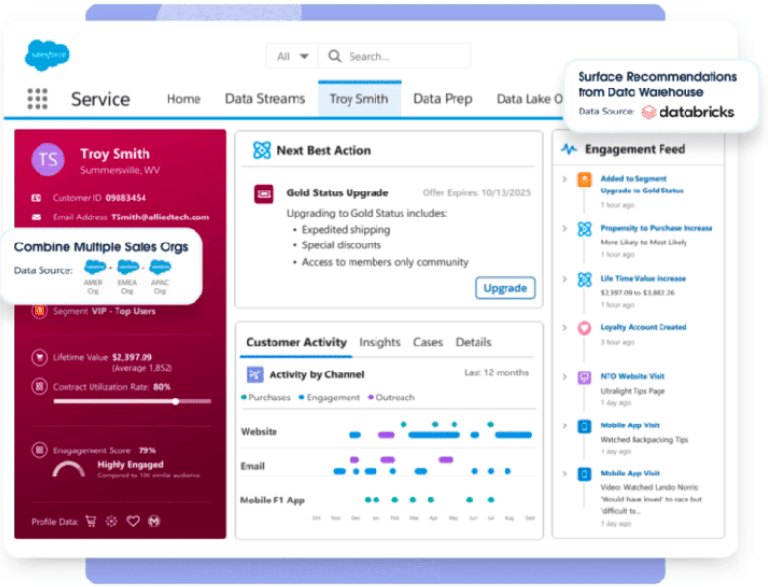Click the orange Added to Segment icon
Viewport: 768px width, 587px height.
pos(584,180)
